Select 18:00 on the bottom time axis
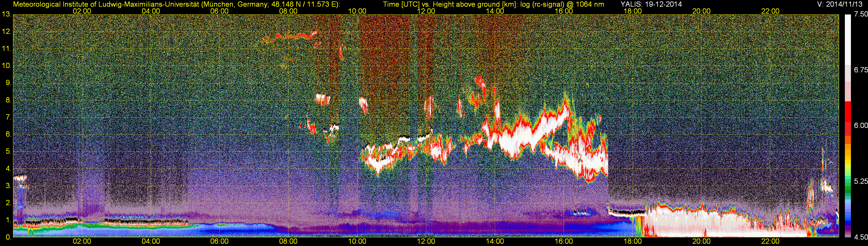 point(632,242)
